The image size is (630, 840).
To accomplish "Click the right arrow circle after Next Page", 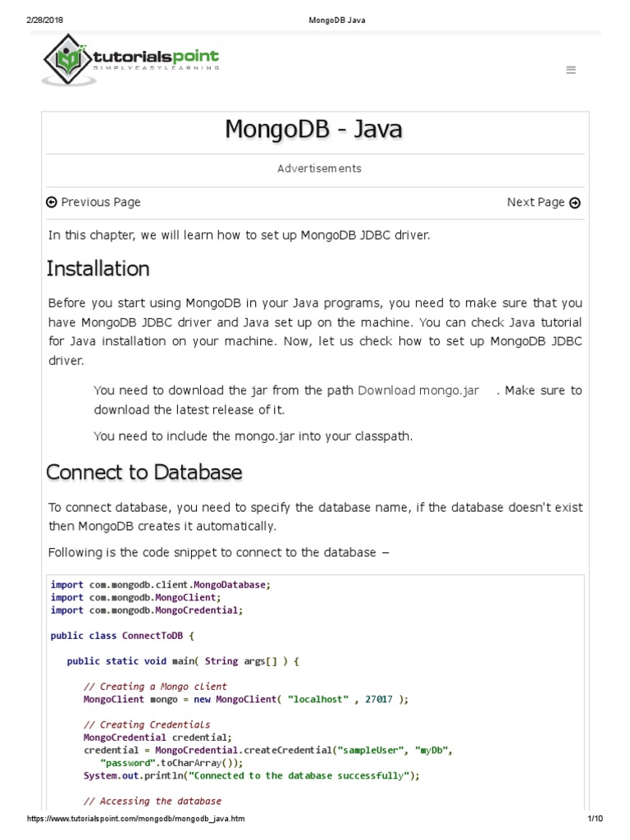I will (574, 203).
